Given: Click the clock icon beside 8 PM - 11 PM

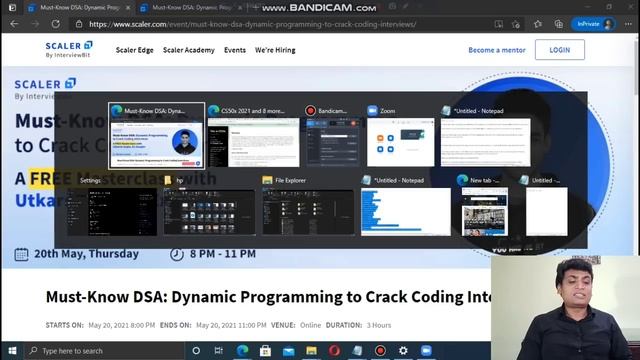Looking at the screenshot, I should tap(177, 254).
